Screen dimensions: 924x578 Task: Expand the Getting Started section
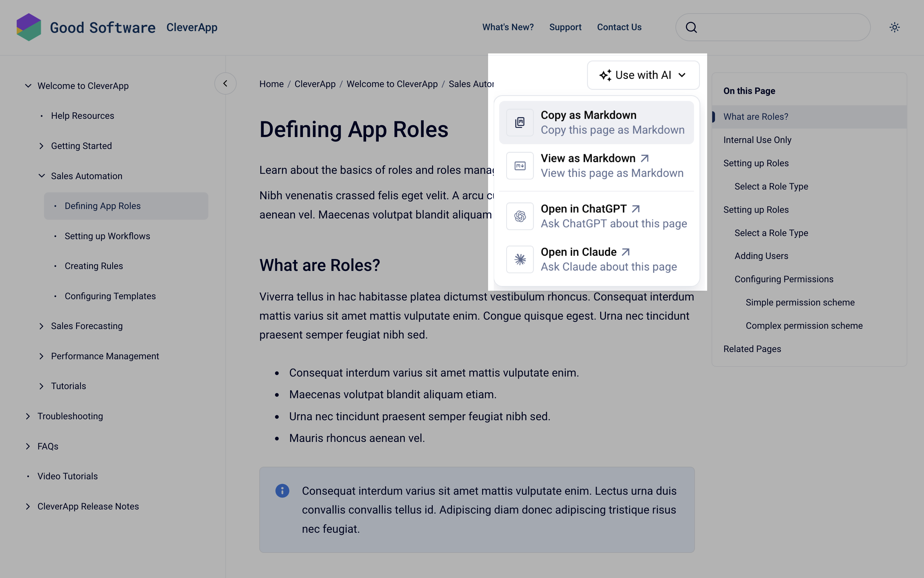(41, 146)
